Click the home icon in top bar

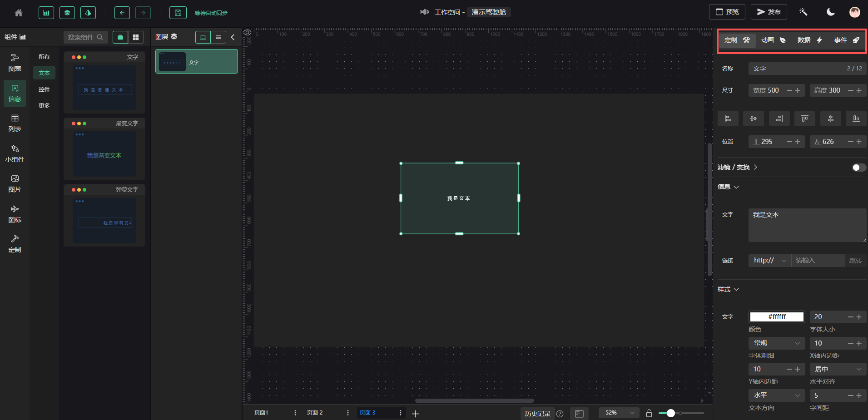(19, 13)
